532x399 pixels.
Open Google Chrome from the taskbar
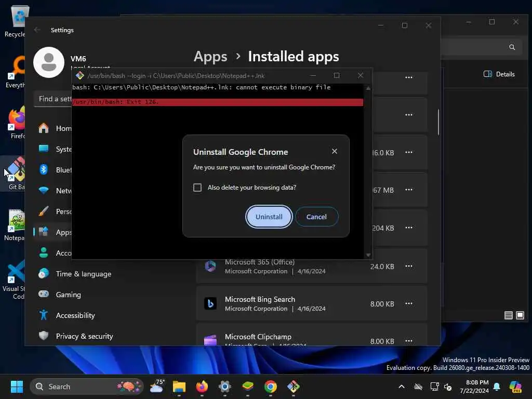pos(270,387)
